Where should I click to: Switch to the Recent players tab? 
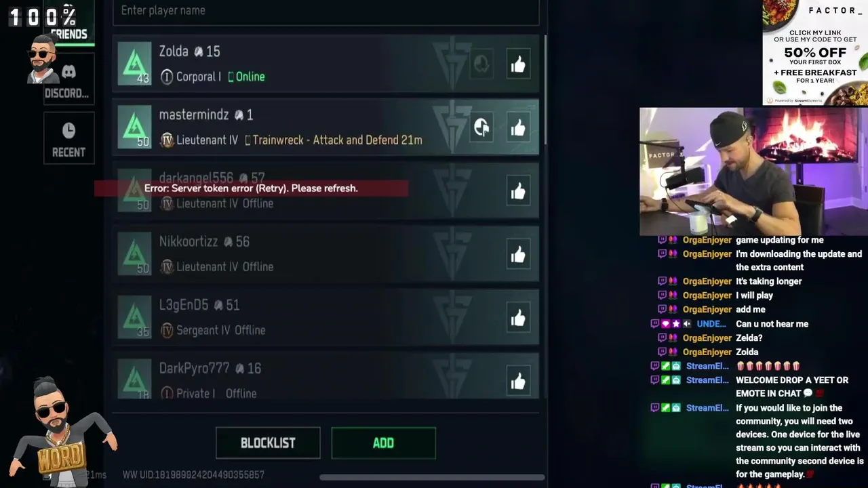tap(68, 140)
